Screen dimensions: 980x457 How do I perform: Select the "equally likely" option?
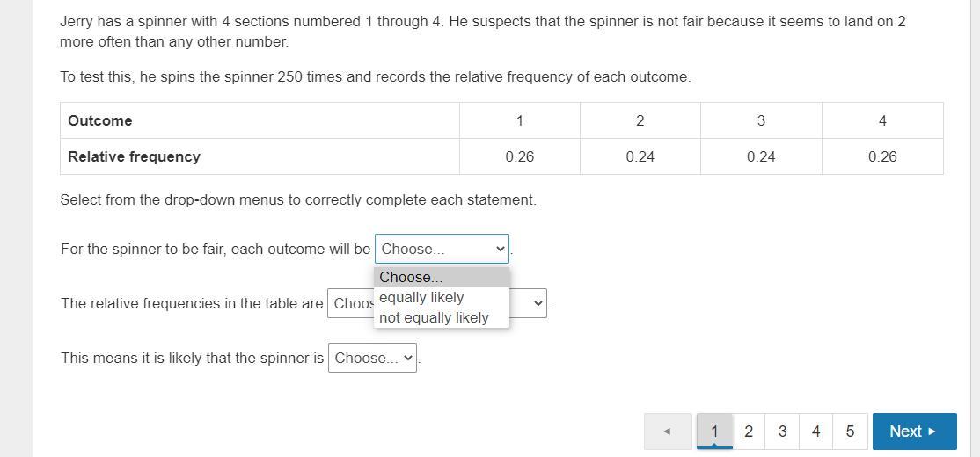422,297
